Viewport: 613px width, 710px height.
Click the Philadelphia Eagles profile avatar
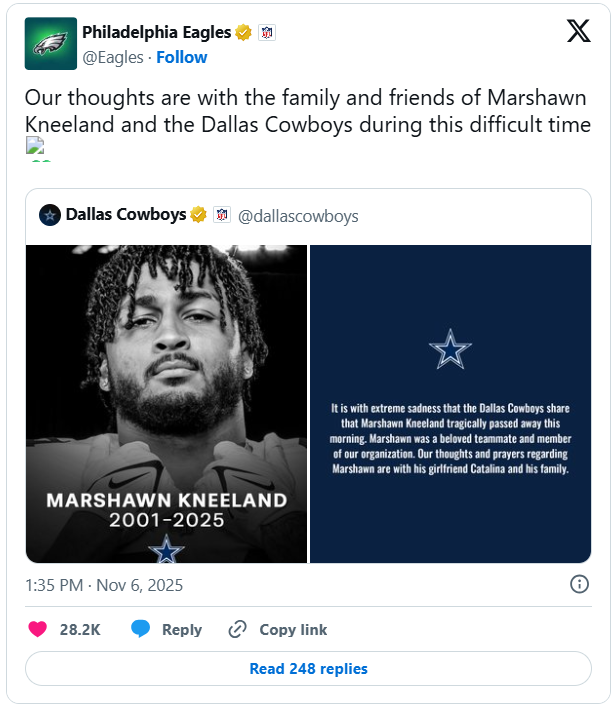click(51, 44)
